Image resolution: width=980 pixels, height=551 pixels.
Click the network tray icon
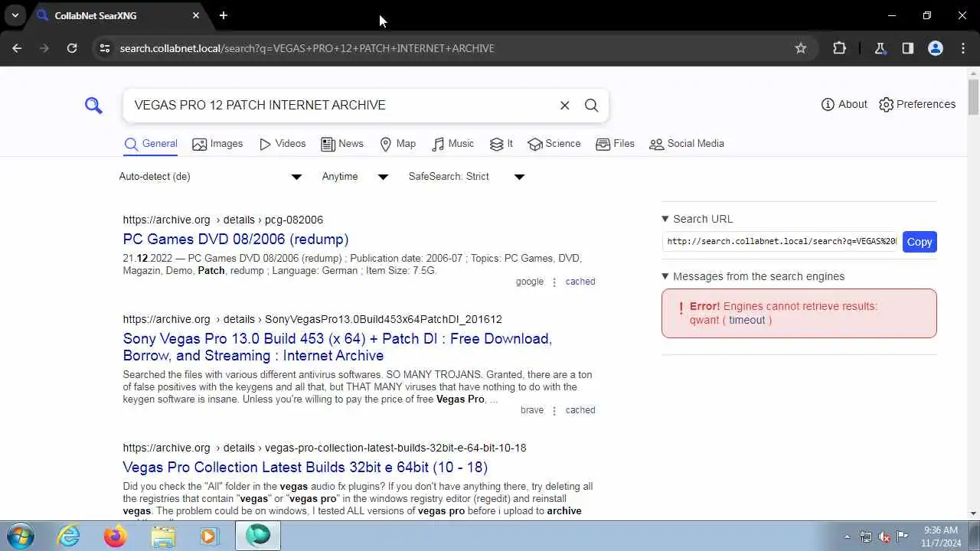866,536
